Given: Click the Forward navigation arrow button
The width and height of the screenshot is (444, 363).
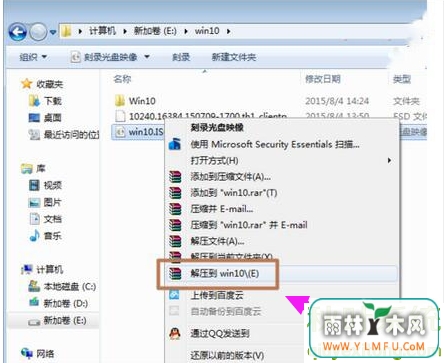Looking at the screenshot, I should (x=38, y=32).
